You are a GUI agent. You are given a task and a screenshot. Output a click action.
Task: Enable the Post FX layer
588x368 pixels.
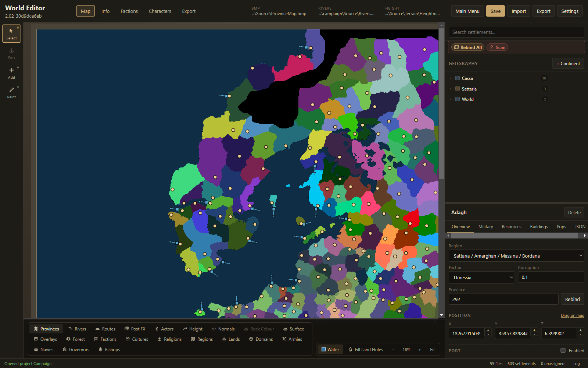(x=135, y=329)
